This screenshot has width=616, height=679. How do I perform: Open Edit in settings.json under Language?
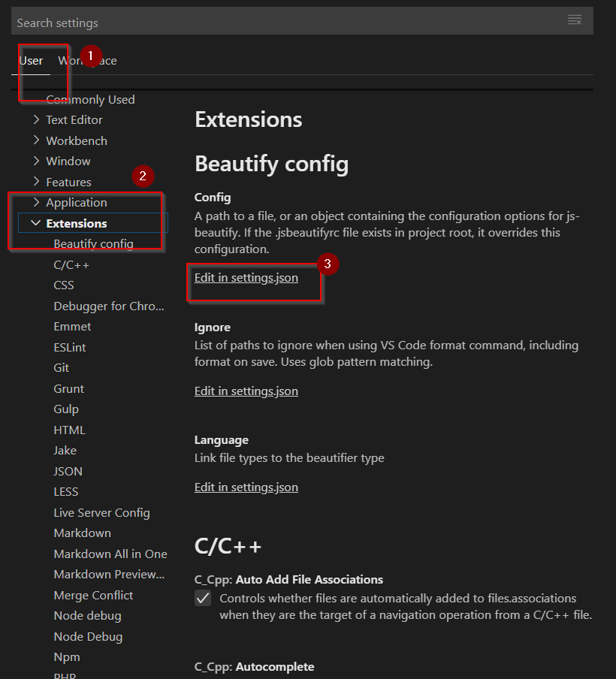[x=246, y=486]
